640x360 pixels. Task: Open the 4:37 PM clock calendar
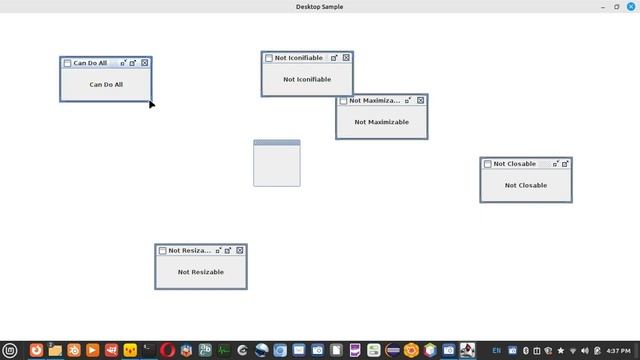tap(618, 351)
